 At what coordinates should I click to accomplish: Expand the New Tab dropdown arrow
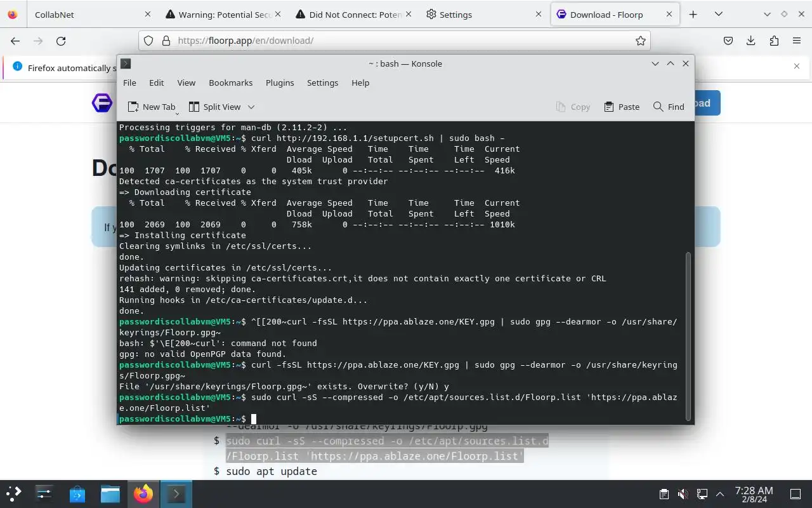(x=177, y=112)
